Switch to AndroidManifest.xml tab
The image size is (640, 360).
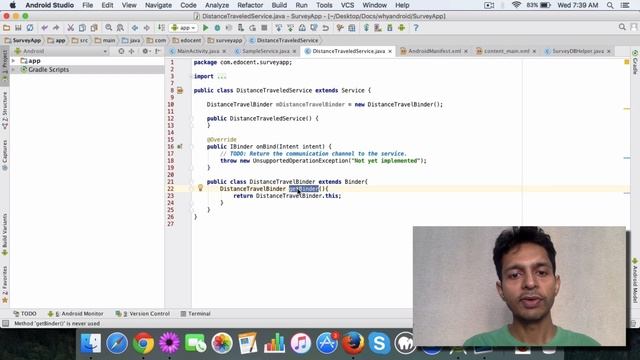(434, 51)
